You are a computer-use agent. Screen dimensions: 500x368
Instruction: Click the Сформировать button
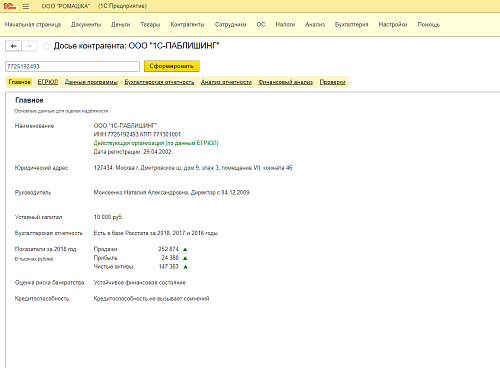coord(172,66)
